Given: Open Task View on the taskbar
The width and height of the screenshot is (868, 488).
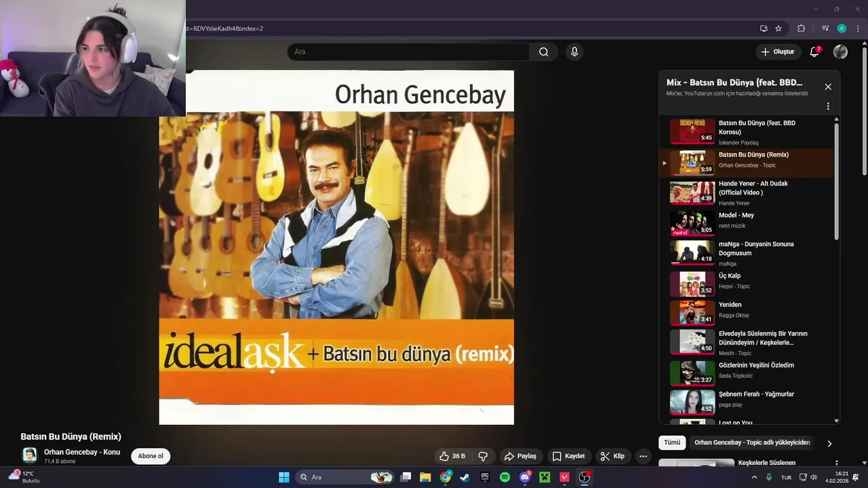Looking at the screenshot, I should 406,477.
